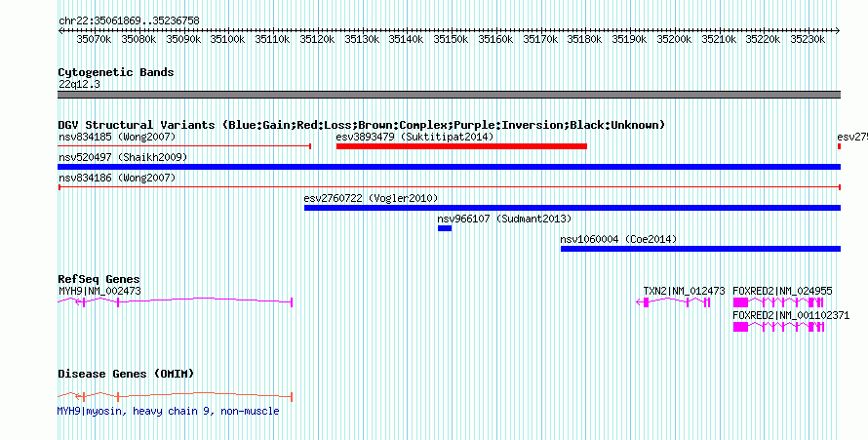The width and height of the screenshot is (868, 440).
Task: Click the nsv1060004 (Coe2014) label
Action: pos(618,239)
